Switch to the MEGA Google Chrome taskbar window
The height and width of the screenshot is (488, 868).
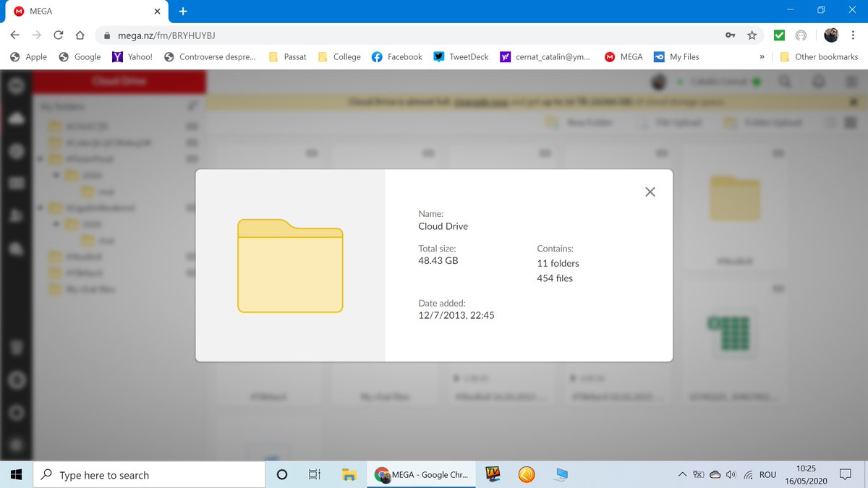click(x=422, y=474)
